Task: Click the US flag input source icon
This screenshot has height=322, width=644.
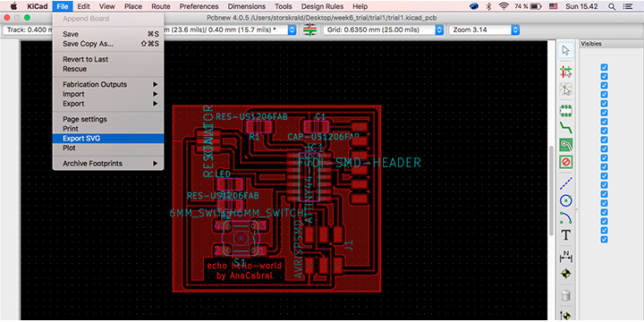Action: pos(554,6)
